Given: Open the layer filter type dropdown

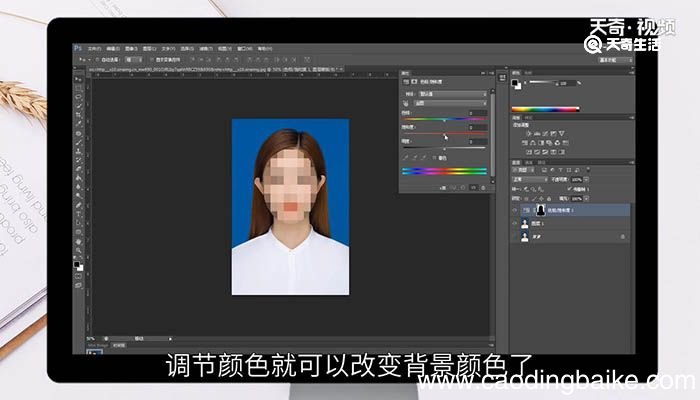Looking at the screenshot, I should [525, 170].
